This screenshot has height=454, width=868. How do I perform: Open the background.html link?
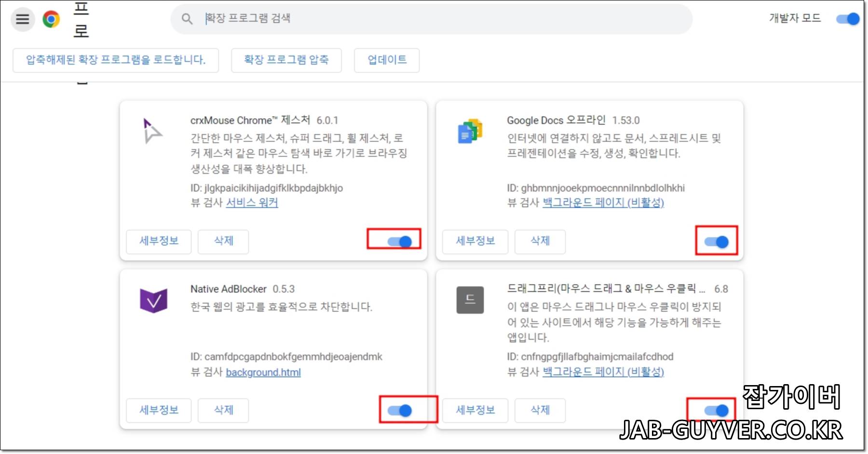point(263,372)
